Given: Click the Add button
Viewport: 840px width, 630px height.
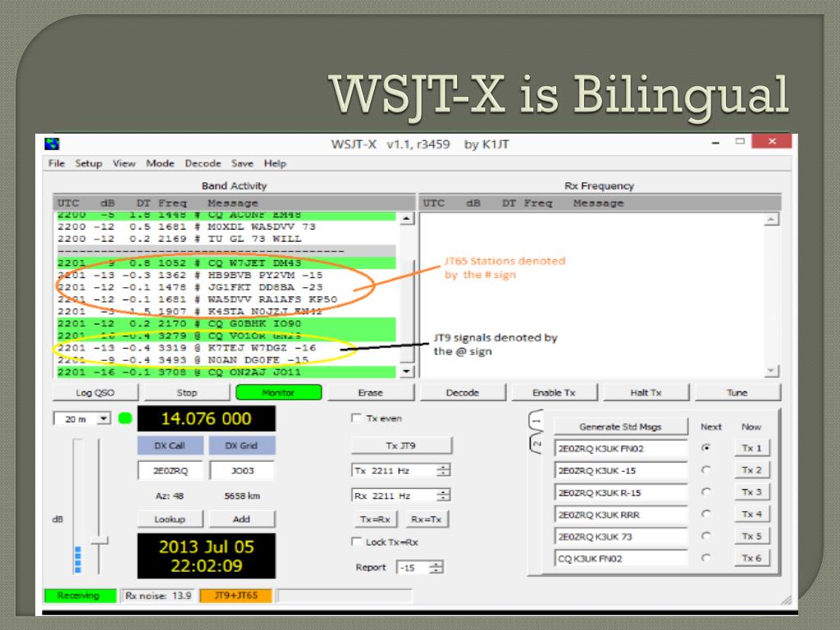Looking at the screenshot, I should pyautogui.click(x=242, y=519).
